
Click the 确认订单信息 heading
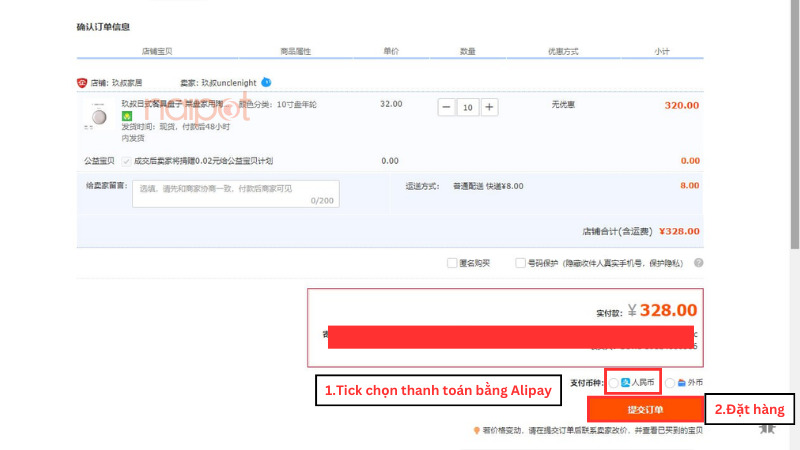coord(103,27)
